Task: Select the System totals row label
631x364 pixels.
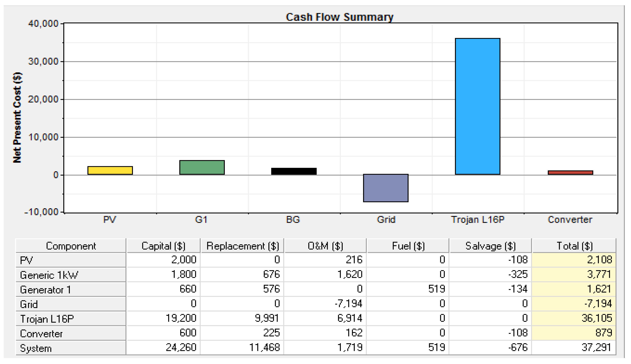Action: (x=71, y=348)
